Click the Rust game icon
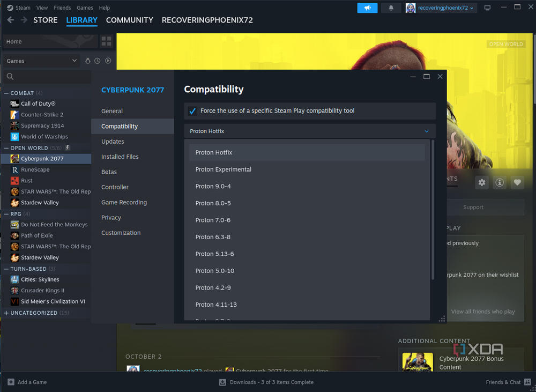The image size is (536, 392). click(14, 180)
